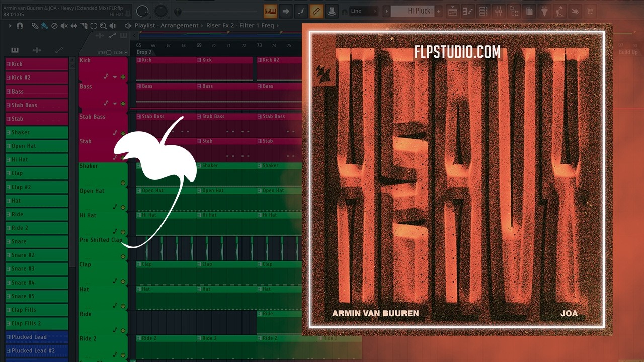Viewport: 644px width, 362px height.
Task: Show patterns via the piano picker icon
Action: 15,50
